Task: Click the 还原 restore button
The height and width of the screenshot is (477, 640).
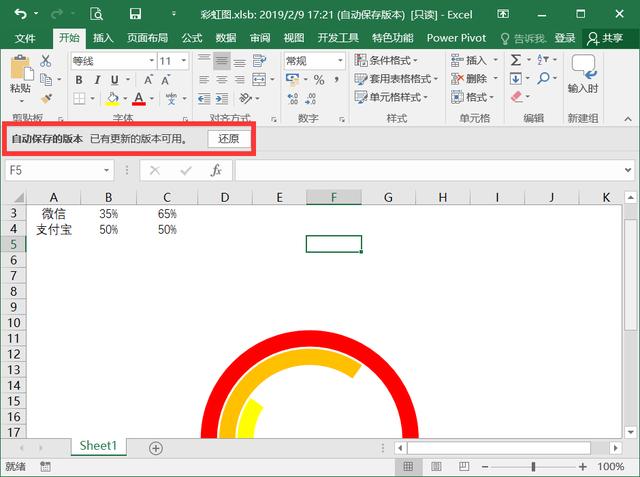Action: point(229,139)
